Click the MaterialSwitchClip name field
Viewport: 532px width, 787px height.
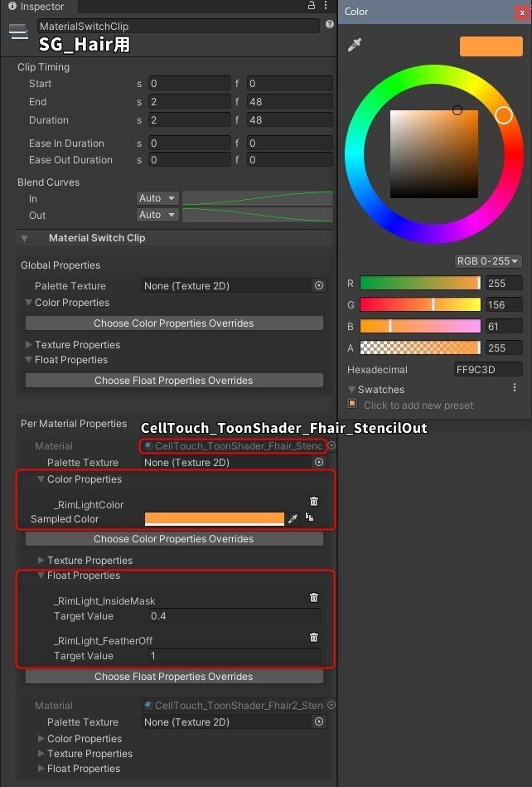tap(178, 26)
